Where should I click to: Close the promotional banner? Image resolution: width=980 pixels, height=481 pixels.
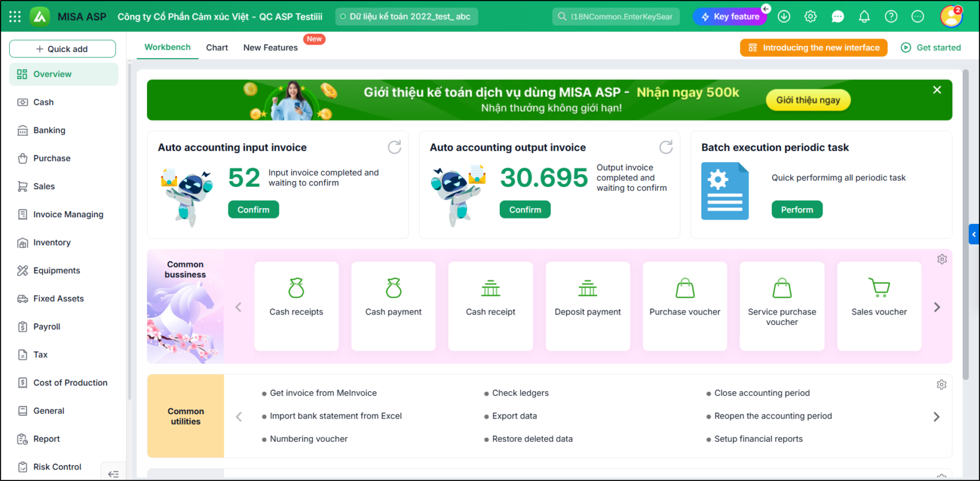(937, 90)
